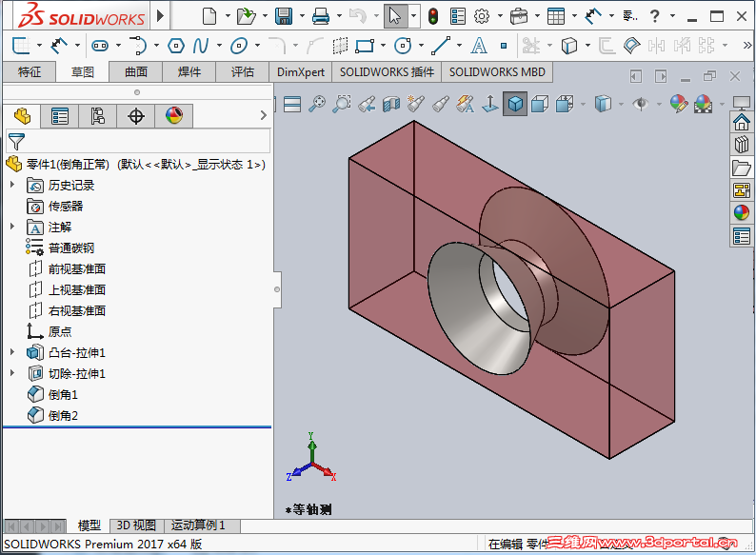Open SOLIDWORKS Resources home icon in task pane
Viewport: 756px width, 555px height.
click(x=742, y=122)
